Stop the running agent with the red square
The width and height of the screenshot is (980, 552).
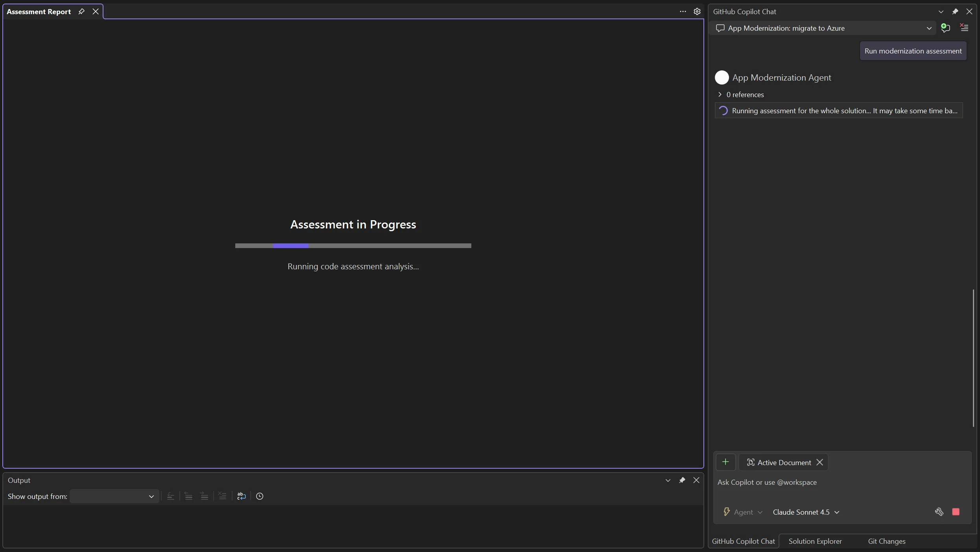pyautogui.click(x=956, y=512)
